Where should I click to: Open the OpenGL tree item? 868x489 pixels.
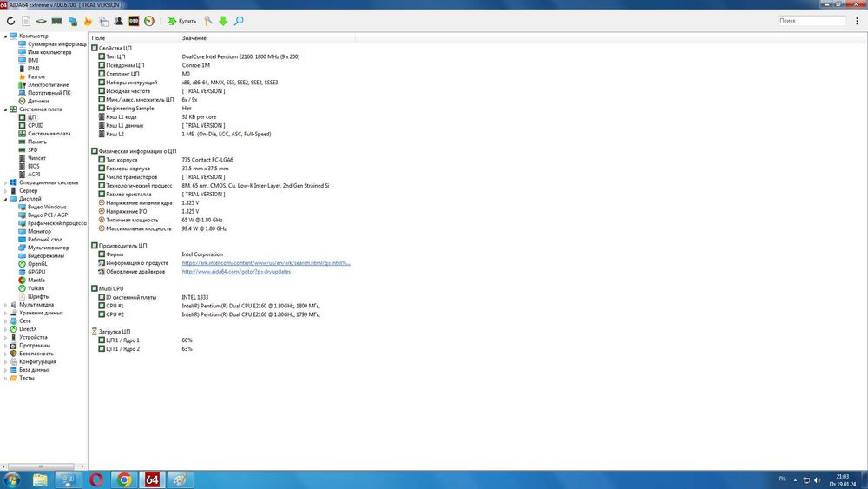37,263
